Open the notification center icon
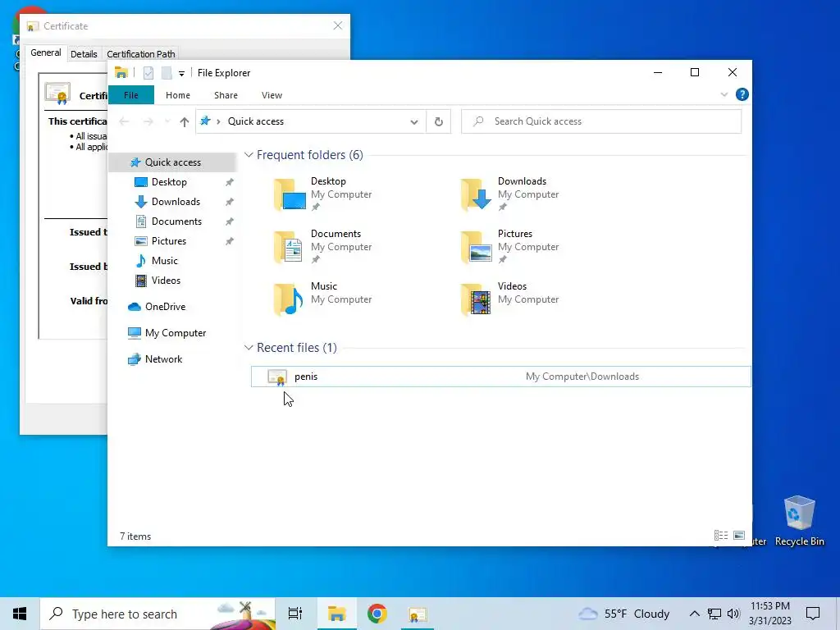This screenshot has width=840, height=630. click(x=813, y=614)
